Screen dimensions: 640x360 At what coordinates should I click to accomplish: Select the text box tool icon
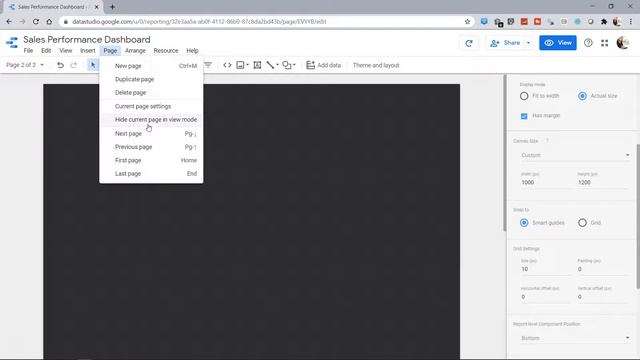(257, 65)
